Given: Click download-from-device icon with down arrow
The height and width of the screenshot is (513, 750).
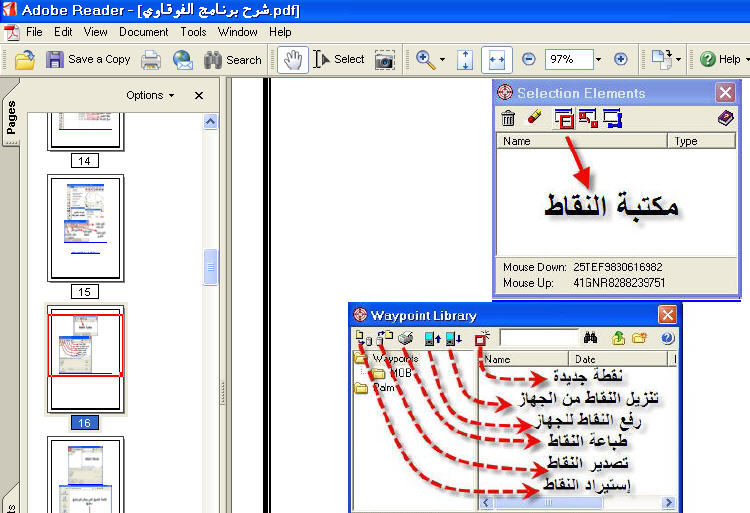Looking at the screenshot, I should pyautogui.click(x=453, y=338).
